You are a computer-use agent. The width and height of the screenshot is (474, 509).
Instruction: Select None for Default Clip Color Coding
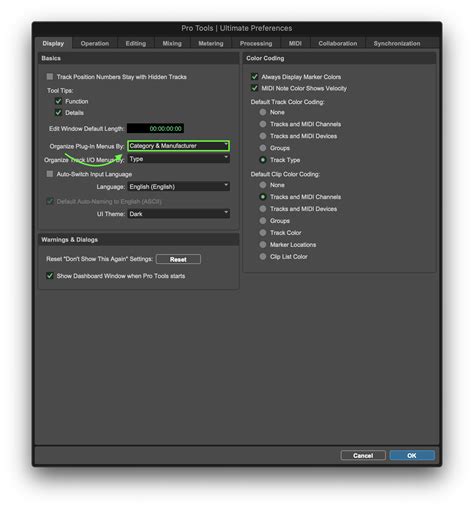click(263, 185)
